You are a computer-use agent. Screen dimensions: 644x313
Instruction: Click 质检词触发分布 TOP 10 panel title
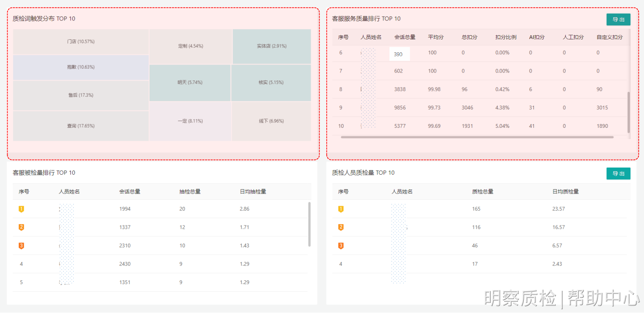[x=44, y=19]
